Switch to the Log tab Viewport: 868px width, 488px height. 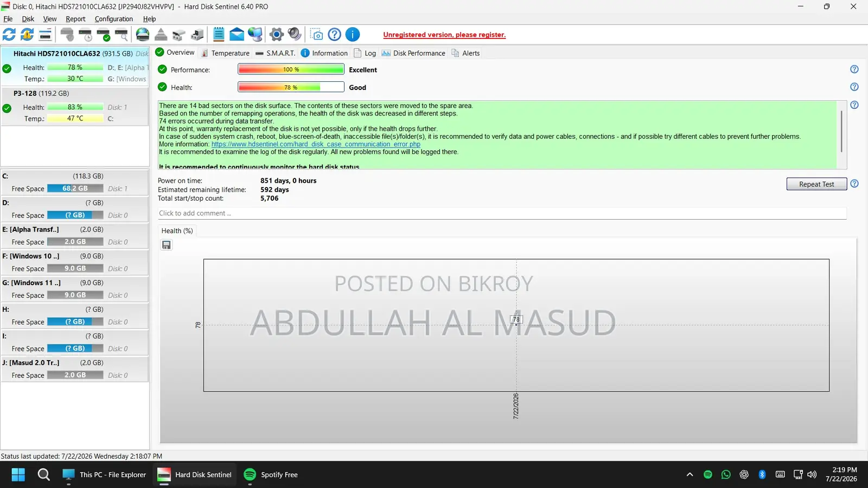tap(365, 53)
